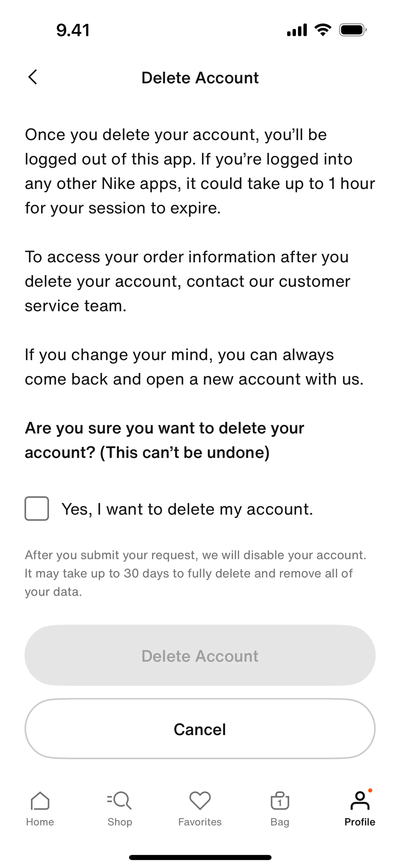Screen dimensions: 400x868
Task: Tap the Favorites heart icon
Action: (200, 801)
